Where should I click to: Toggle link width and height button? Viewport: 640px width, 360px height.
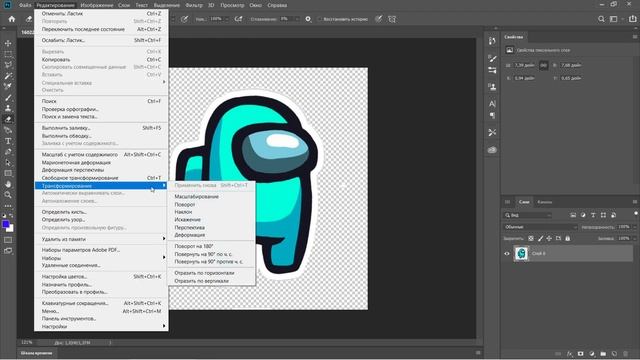point(544,65)
